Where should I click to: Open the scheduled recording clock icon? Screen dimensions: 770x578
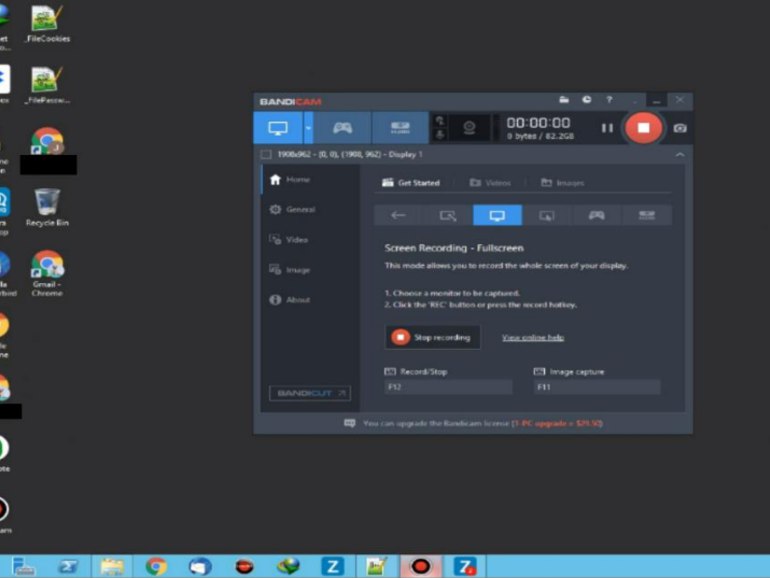click(586, 100)
